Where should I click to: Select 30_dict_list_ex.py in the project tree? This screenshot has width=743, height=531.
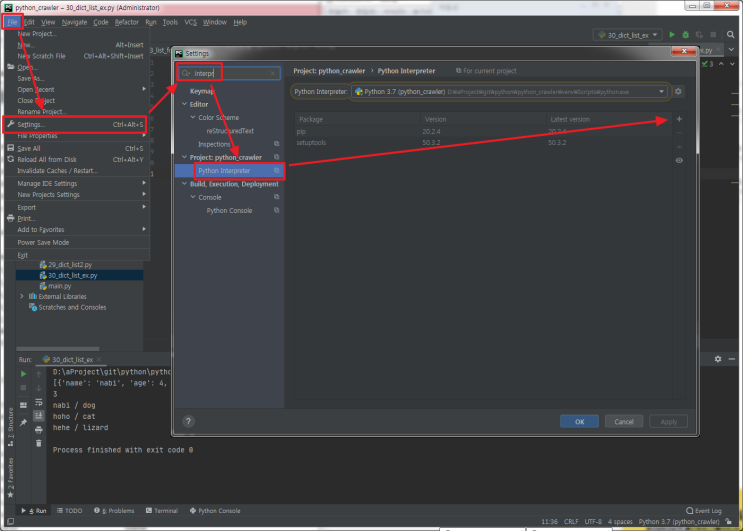tap(80, 275)
